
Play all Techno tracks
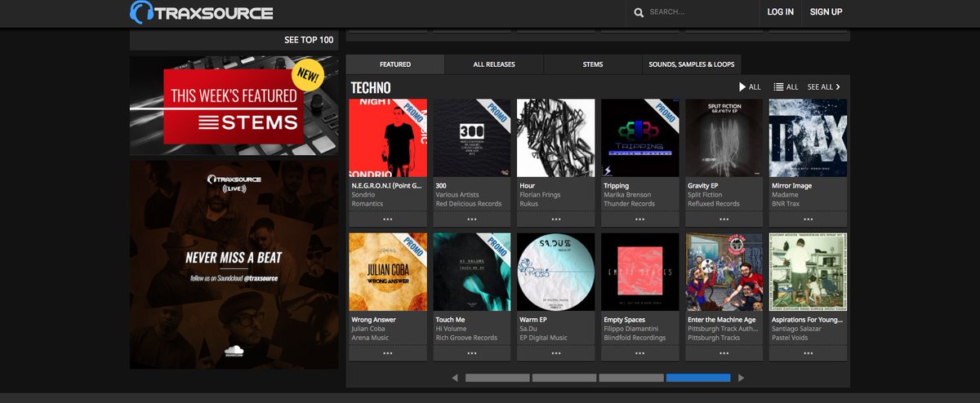tap(750, 86)
